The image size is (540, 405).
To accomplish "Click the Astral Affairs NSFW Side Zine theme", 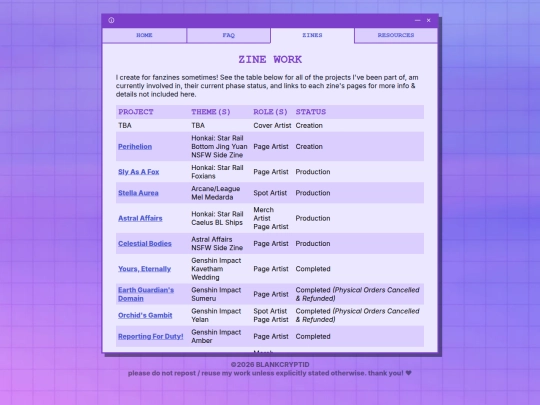I will (x=217, y=243).
